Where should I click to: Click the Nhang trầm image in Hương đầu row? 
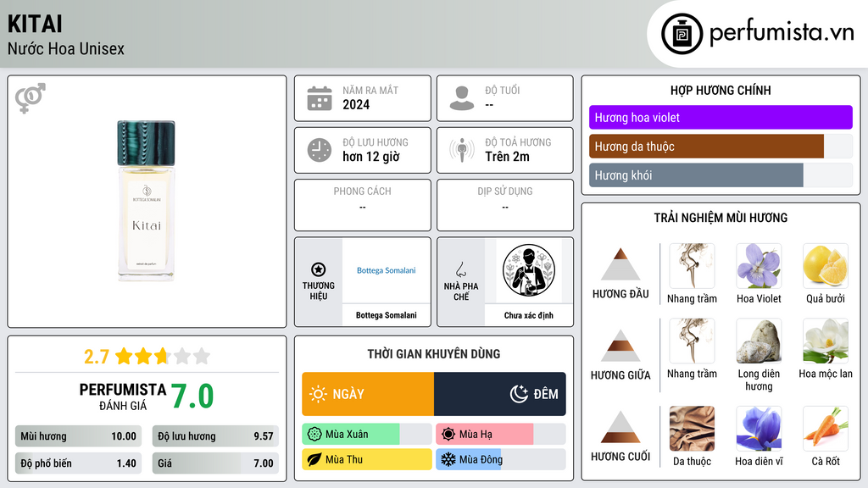coord(692,266)
